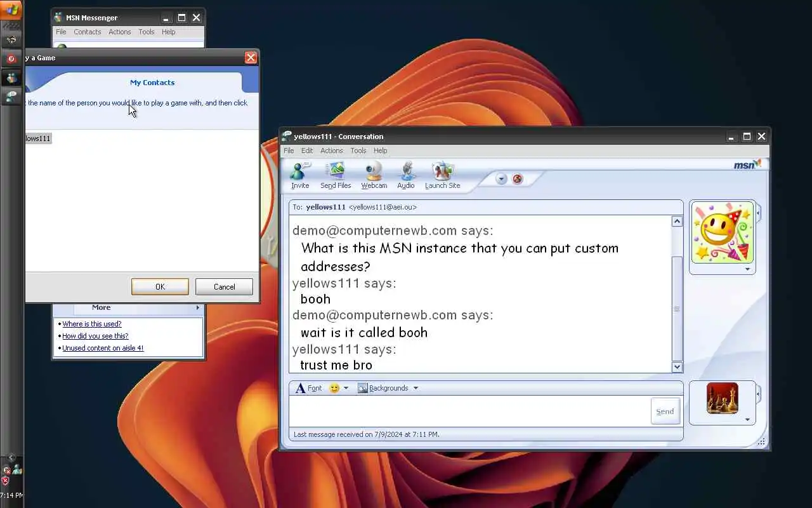
Task: Click the Conversation window title bar icon
Action: [x=287, y=137]
